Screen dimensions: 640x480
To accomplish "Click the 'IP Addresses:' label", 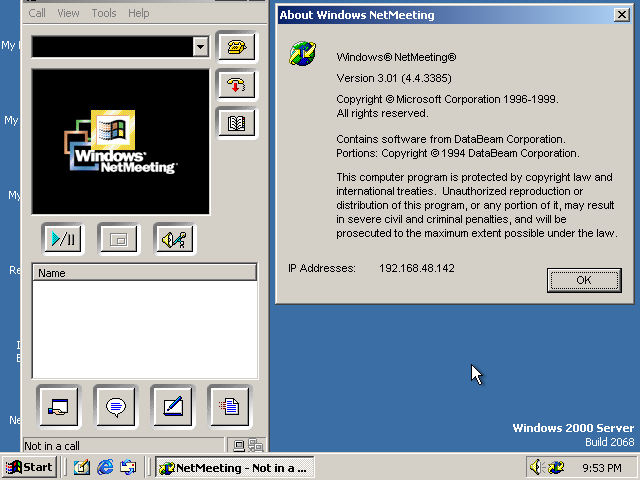I will 322,268.
